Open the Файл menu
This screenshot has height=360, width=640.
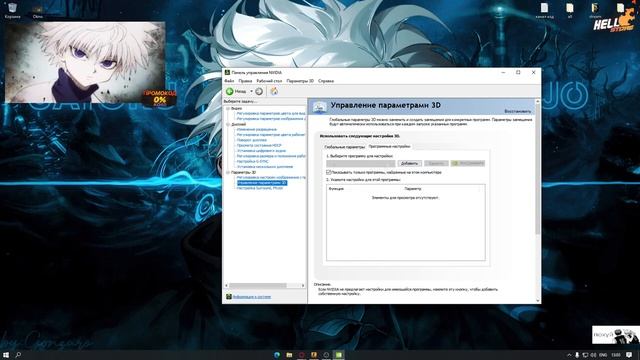[229, 81]
